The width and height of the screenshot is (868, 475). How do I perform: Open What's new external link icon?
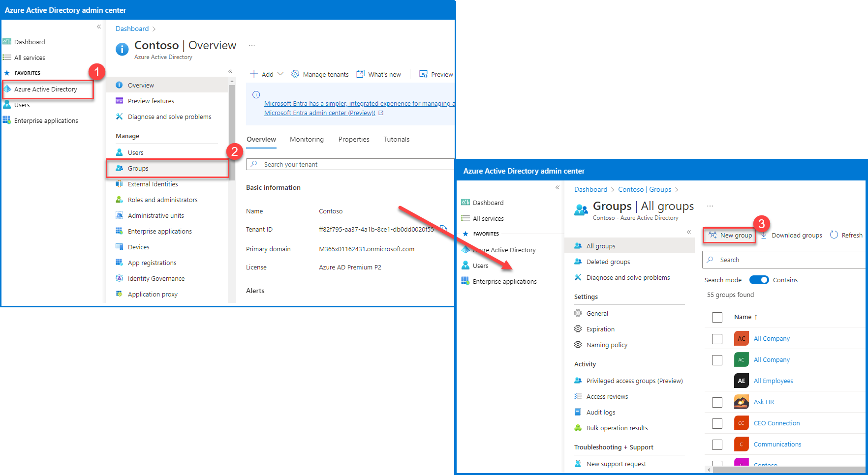click(361, 74)
